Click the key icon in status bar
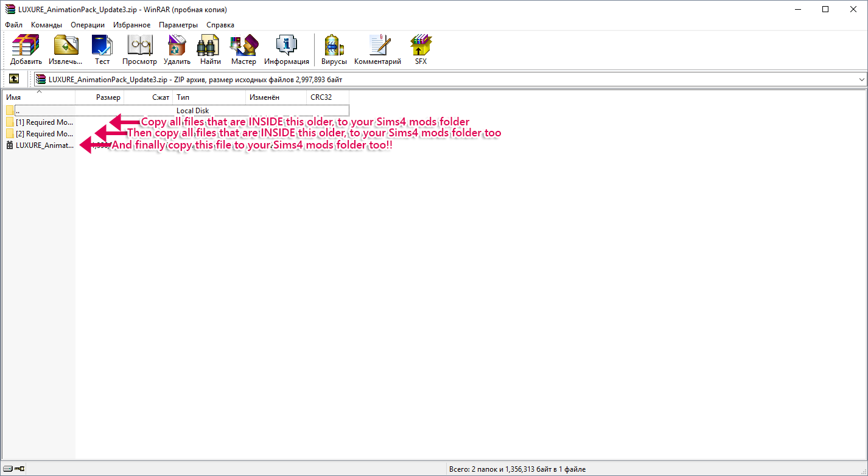Image resolution: width=868 pixels, height=476 pixels. click(19, 469)
